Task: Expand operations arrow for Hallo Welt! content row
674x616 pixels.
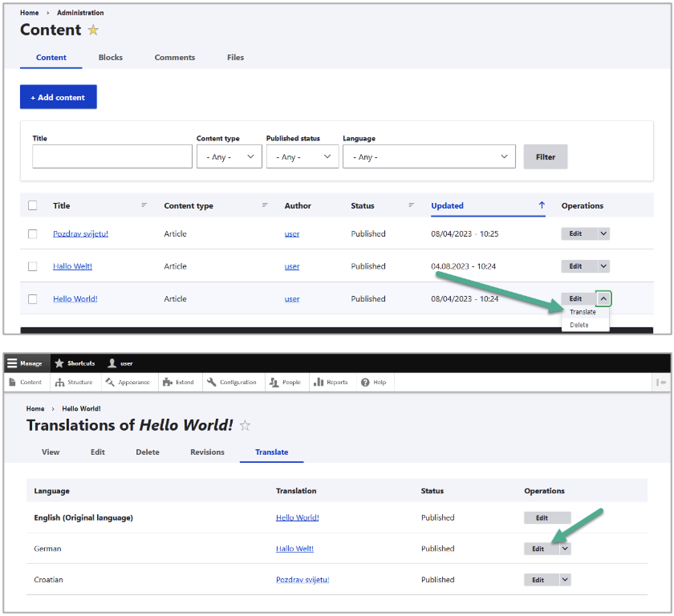Action: click(x=603, y=266)
